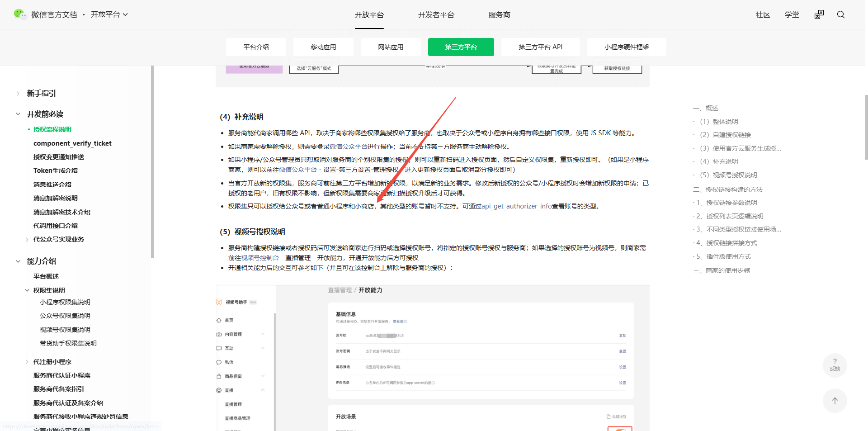Screen dimensions: 868x431
Task: Click the language translate icon
Action: (x=819, y=14)
